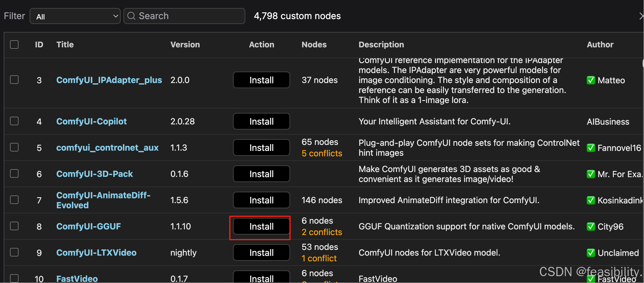Check the box for comfyui_controlnet_aux
The height and width of the screenshot is (283, 644).
pyautogui.click(x=14, y=147)
